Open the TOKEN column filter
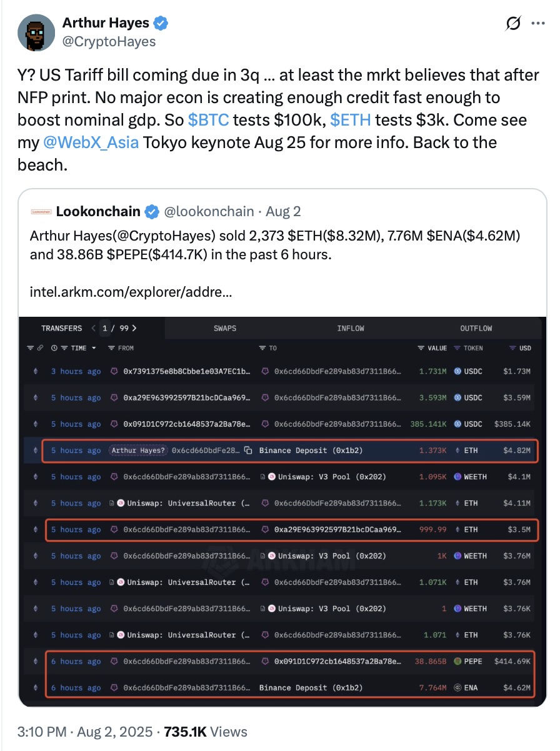 (457, 348)
